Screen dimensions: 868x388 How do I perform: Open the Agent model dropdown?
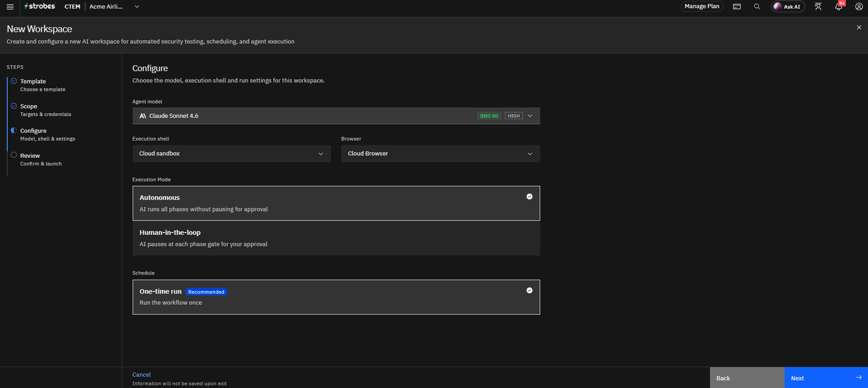pos(336,116)
